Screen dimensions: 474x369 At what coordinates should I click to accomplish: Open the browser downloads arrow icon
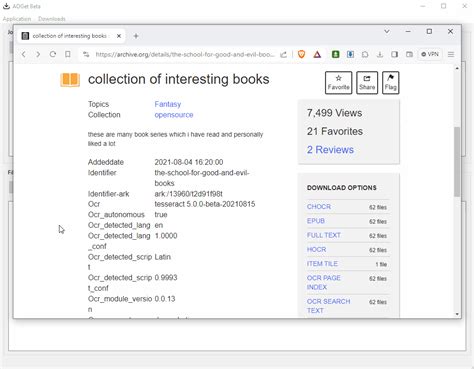click(380, 54)
